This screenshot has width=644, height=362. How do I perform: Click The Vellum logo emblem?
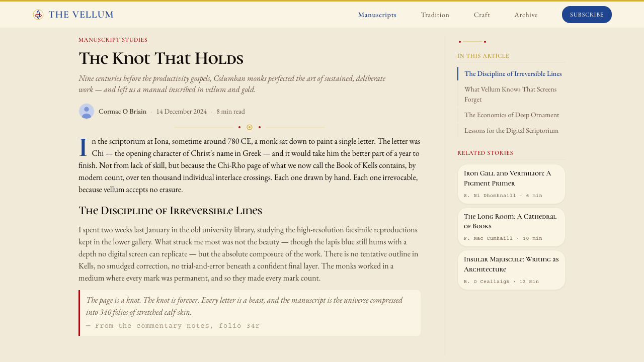(x=38, y=15)
